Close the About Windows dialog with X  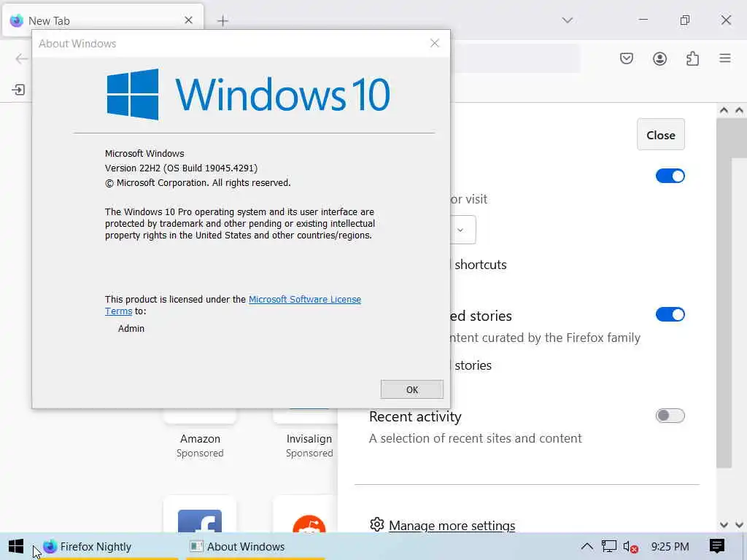click(435, 43)
